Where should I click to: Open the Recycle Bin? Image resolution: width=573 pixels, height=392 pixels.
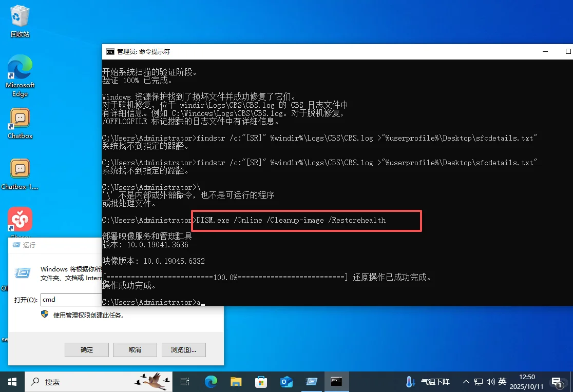pos(20,19)
